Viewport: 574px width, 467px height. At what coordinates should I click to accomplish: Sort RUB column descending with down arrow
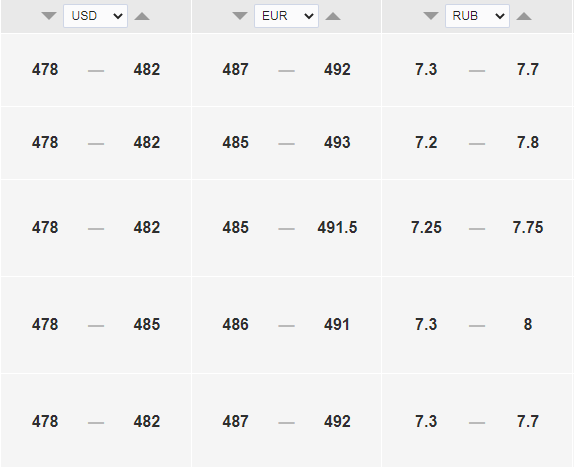click(431, 16)
